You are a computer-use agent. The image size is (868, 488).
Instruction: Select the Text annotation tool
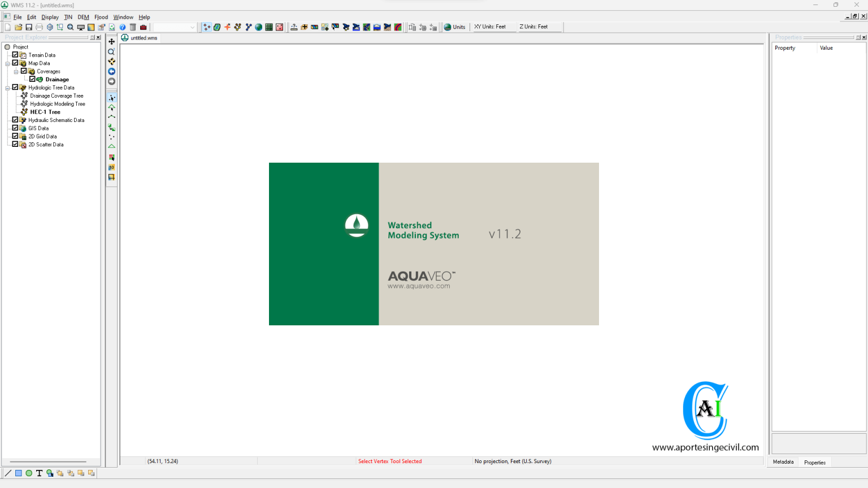tap(39, 473)
